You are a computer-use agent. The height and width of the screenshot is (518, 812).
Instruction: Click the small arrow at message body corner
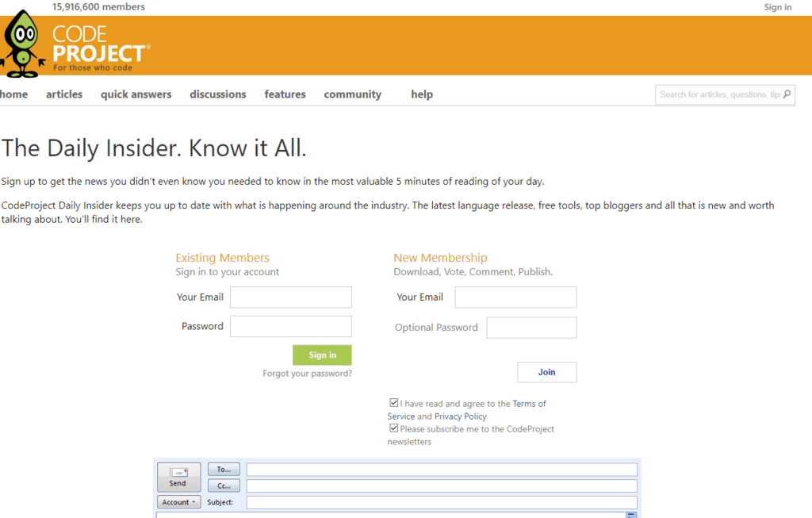pyautogui.click(x=630, y=514)
